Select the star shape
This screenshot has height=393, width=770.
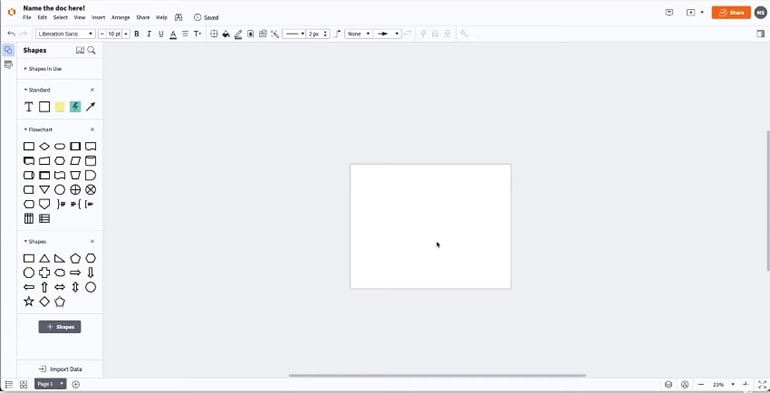pyautogui.click(x=29, y=302)
